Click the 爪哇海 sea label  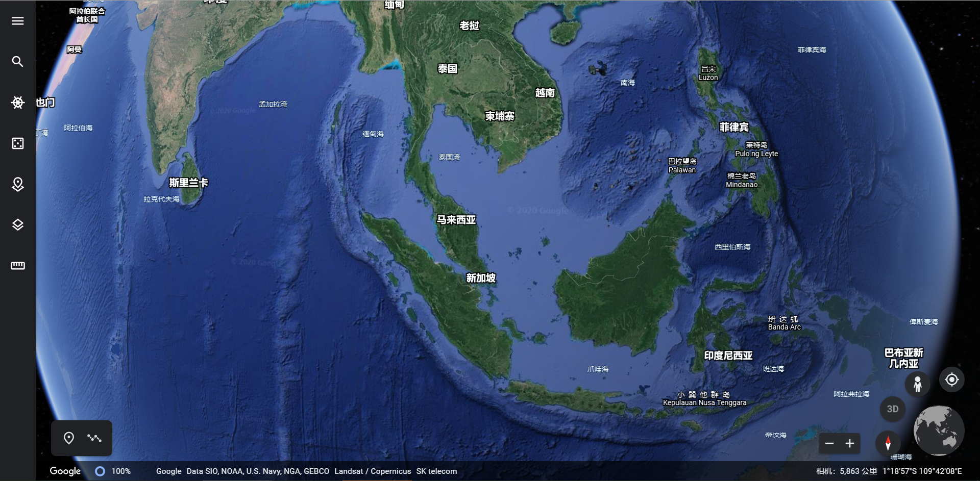[598, 369]
